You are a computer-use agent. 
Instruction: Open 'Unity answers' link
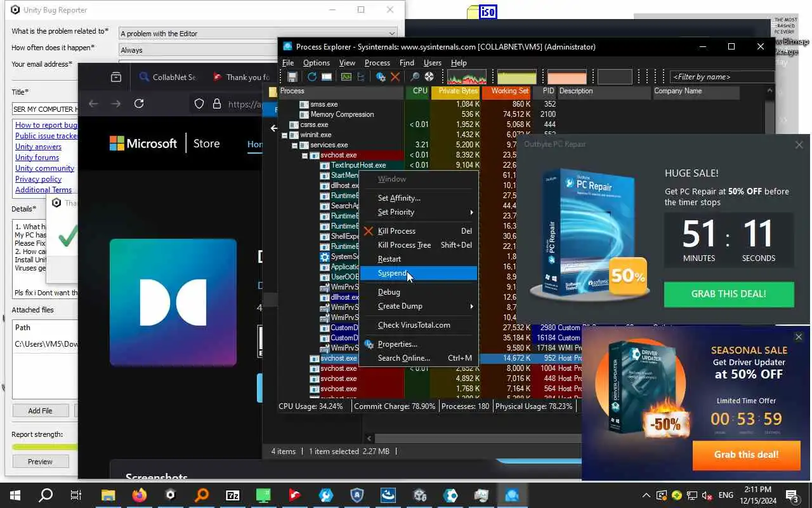click(38, 147)
